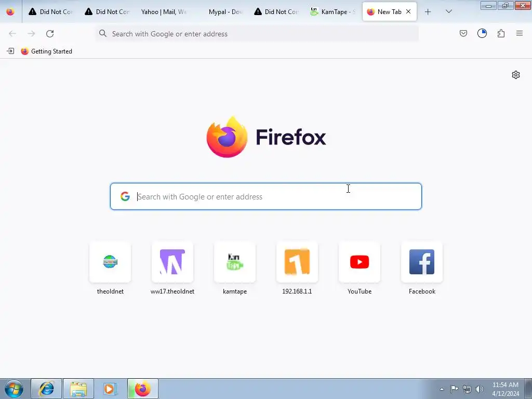
Task: Open the hamburger application menu
Action: (519, 33)
